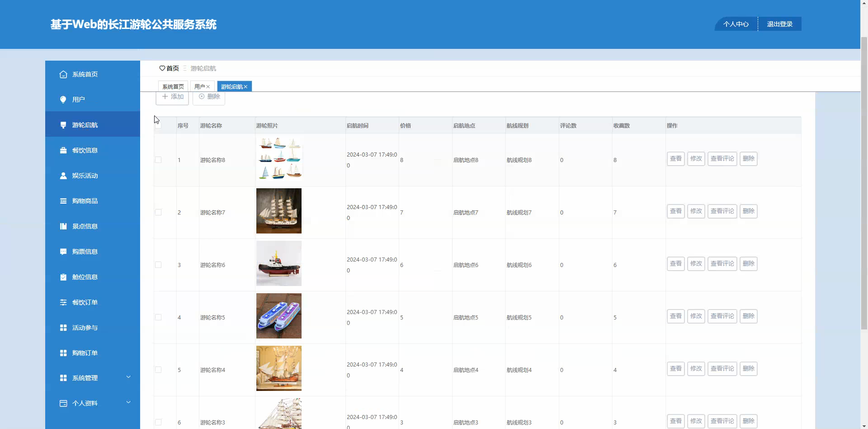Click the chat bubble icon beside 购票信息
Screen dimensions: 868x429
(63, 252)
